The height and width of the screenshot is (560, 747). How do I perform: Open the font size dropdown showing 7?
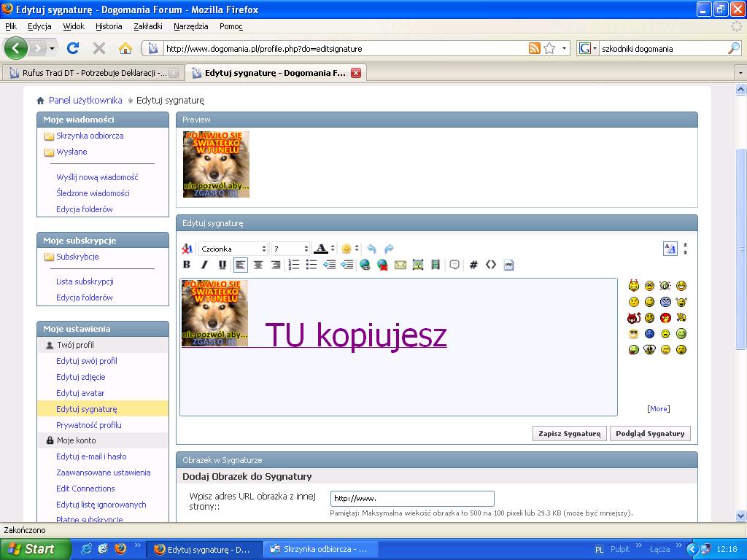(290, 249)
